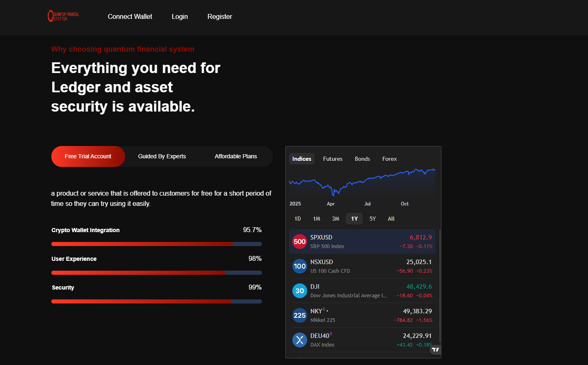The height and width of the screenshot is (365, 588).
Task: Click the DAX index DEU40 icon
Action: [300, 340]
